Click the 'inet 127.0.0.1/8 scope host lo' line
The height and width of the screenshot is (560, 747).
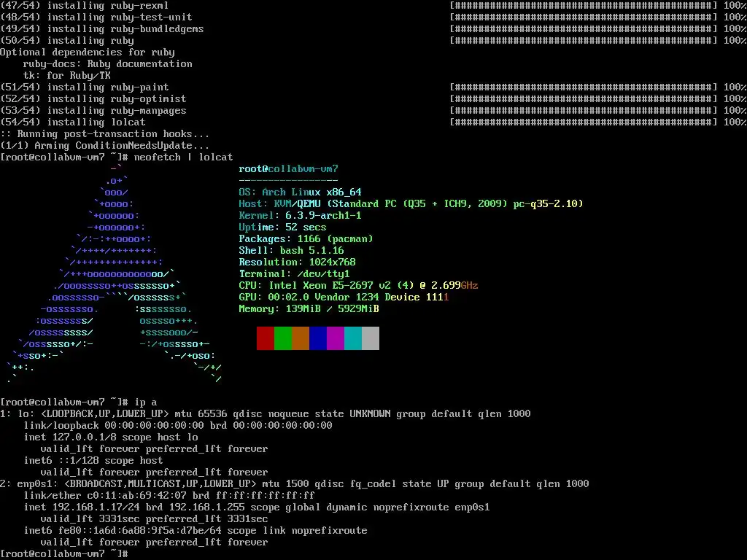(111, 437)
